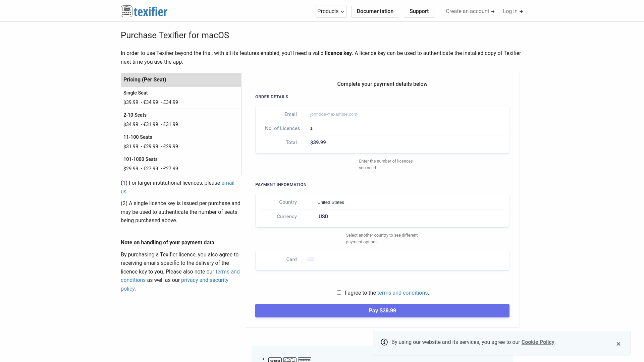Go to the Support page

(419, 11)
